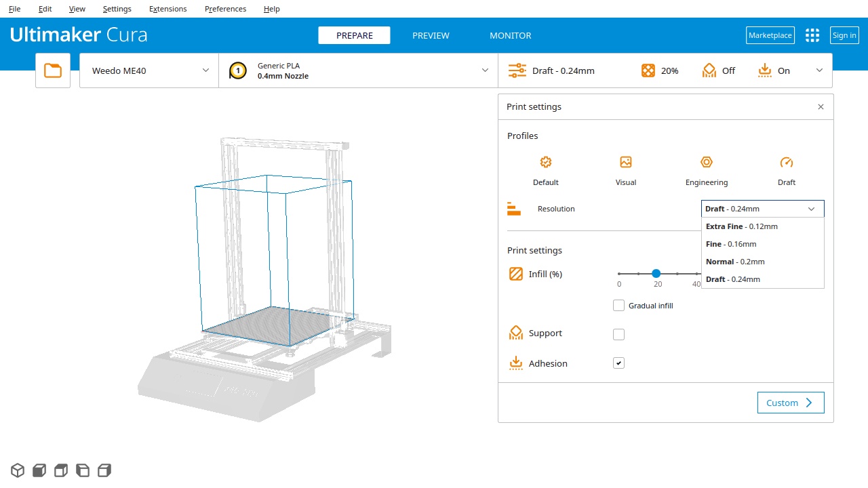Click the Support icon in the panel
This screenshot has height=488, width=868.
pos(516,333)
